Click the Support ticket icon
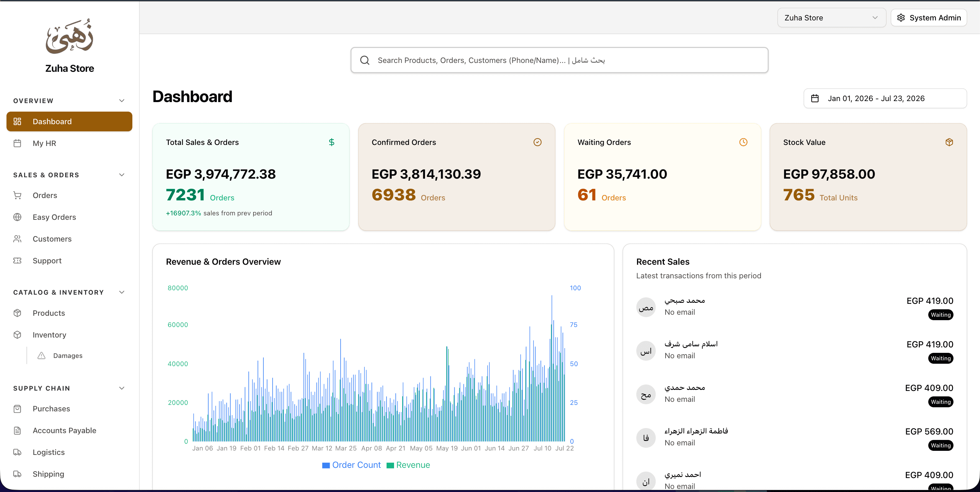 (x=17, y=260)
